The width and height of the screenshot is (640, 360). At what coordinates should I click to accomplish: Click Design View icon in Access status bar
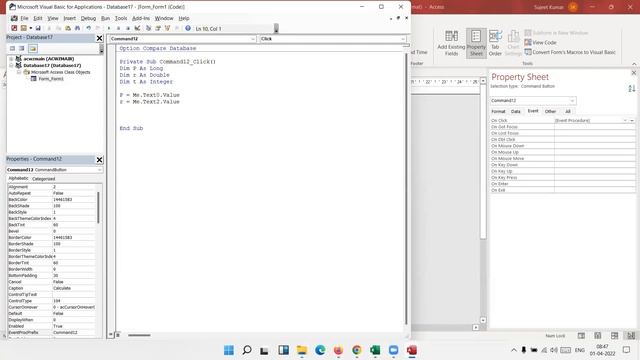[631, 336]
